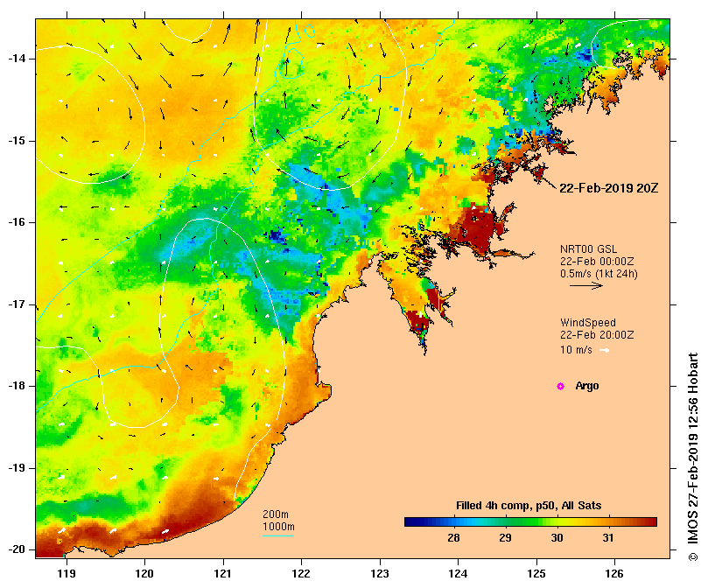Click the dark red end of temperature colorbar
708x588 pixels.
649,522
